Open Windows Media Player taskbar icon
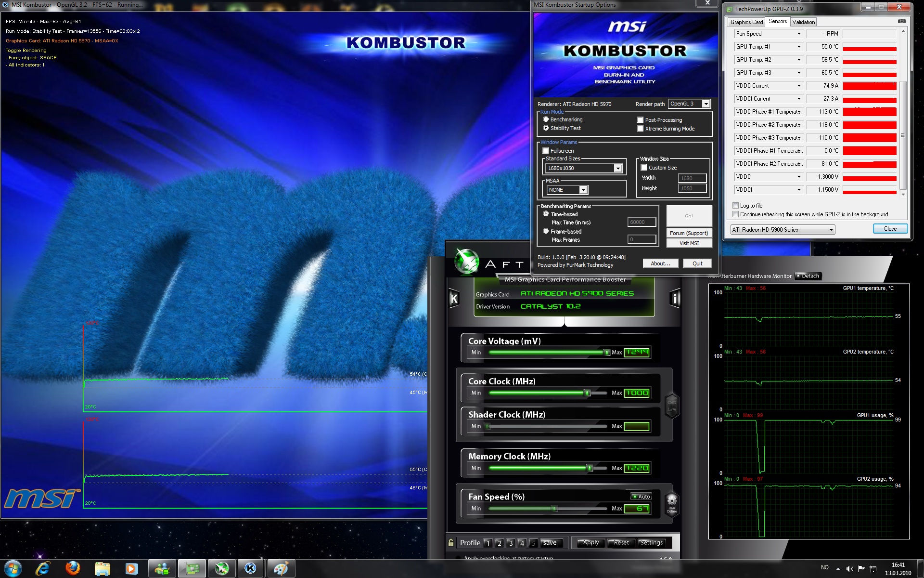This screenshot has width=924, height=578. (x=131, y=568)
